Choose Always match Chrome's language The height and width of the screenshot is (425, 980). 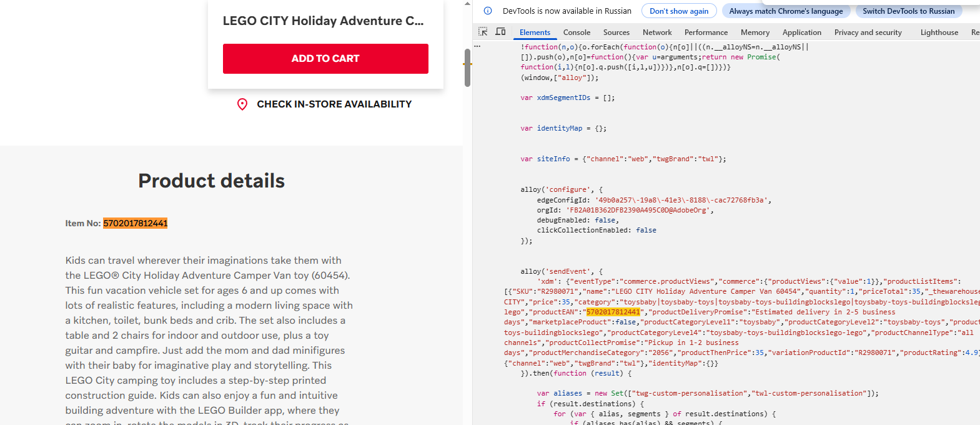click(x=786, y=11)
